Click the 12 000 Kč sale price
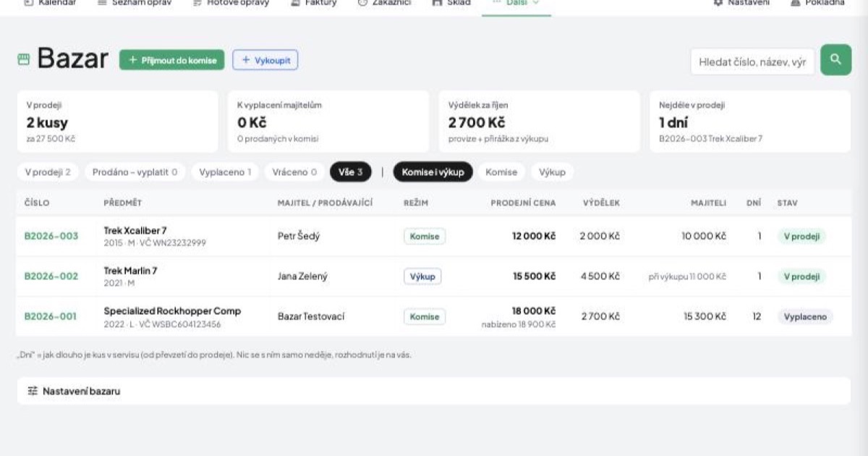Screen dimensions: 868x456 click(x=534, y=236)
